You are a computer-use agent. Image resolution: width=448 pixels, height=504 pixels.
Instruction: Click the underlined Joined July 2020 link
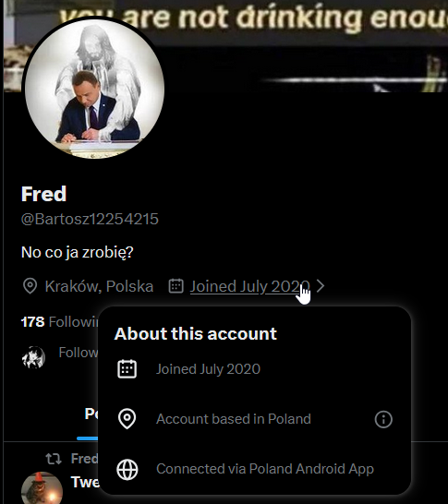(x=250, y=286)
